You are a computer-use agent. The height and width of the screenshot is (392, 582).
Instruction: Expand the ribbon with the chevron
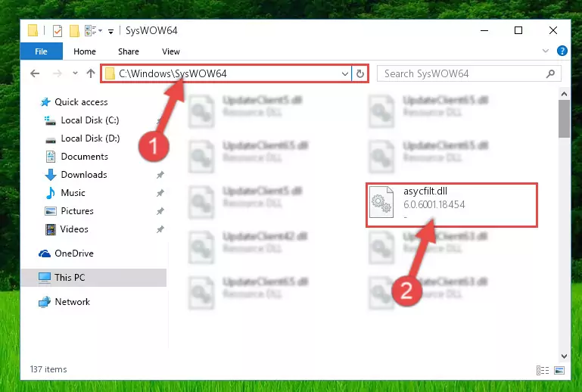coord(545,51)
